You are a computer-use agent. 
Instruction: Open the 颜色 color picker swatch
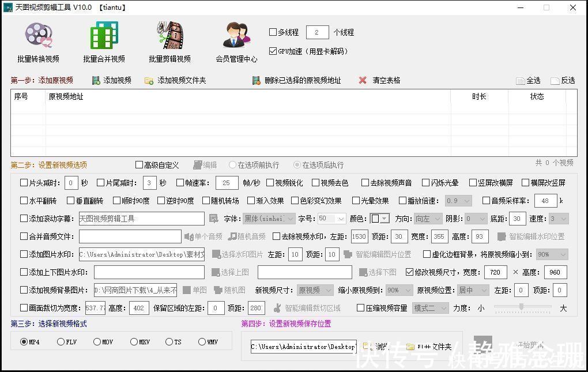tap(380, 219)
